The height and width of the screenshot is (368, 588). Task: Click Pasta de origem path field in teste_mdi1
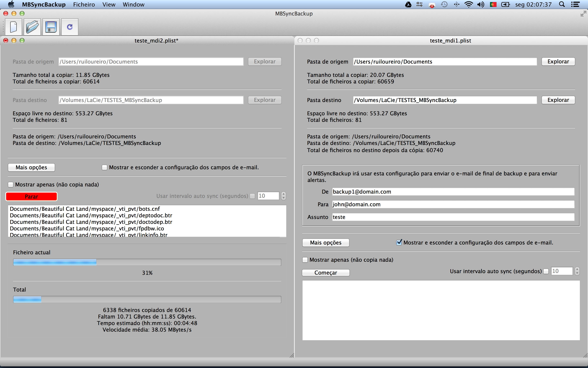click(x=445, y=62)
